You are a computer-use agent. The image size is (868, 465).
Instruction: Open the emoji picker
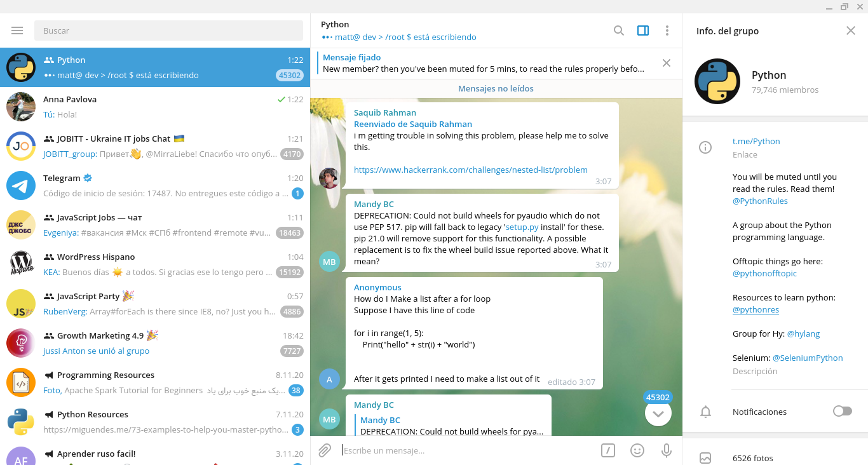(637, 450)
